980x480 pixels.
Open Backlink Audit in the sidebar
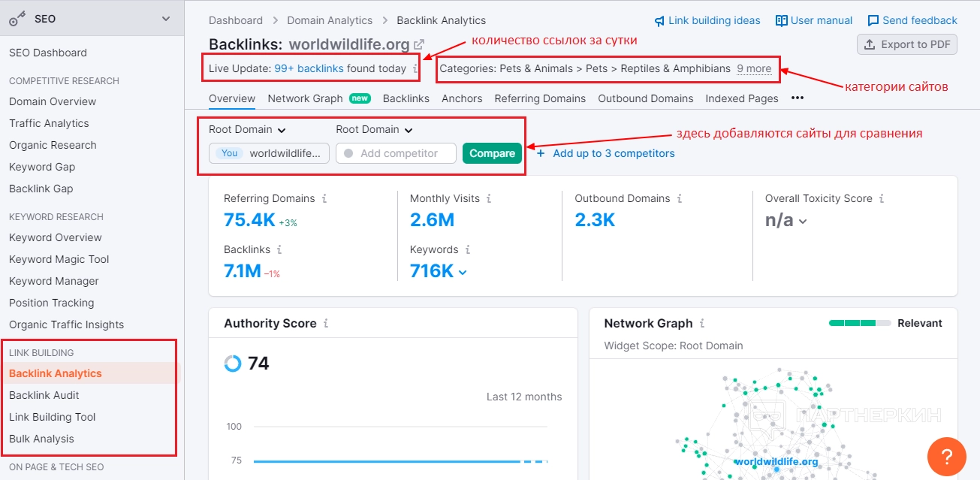44,395
